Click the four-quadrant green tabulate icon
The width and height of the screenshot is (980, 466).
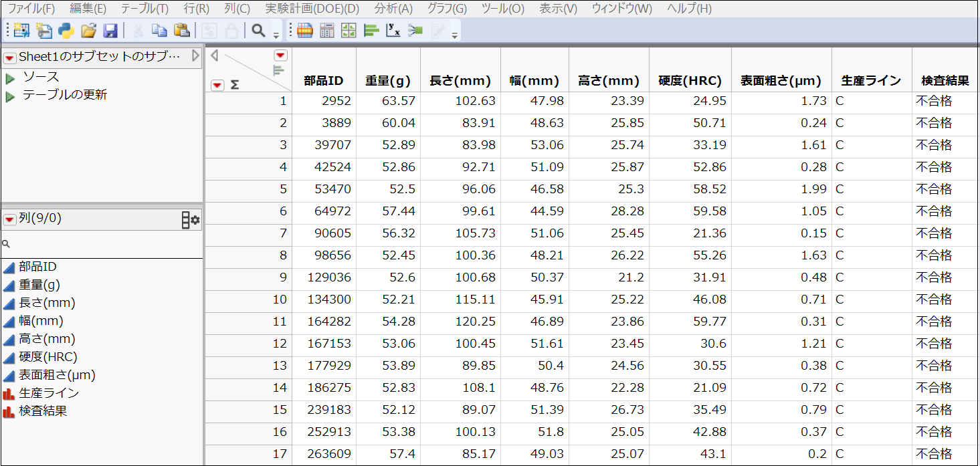(349, 30)
